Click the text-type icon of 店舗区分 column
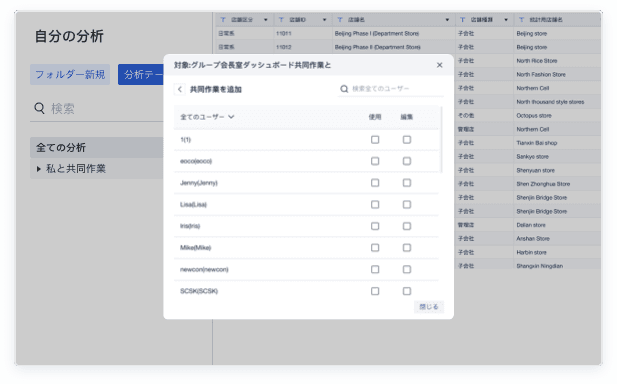Screen dimensions: 617x384 pyautogui.click(x=223, y=20)
